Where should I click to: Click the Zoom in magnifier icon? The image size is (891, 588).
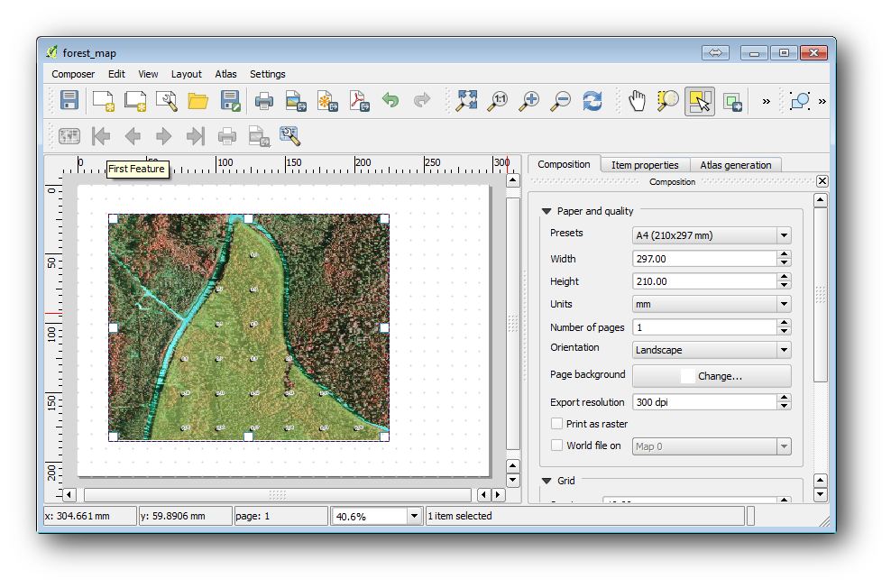pyautogui.click(x=528, y=101)
